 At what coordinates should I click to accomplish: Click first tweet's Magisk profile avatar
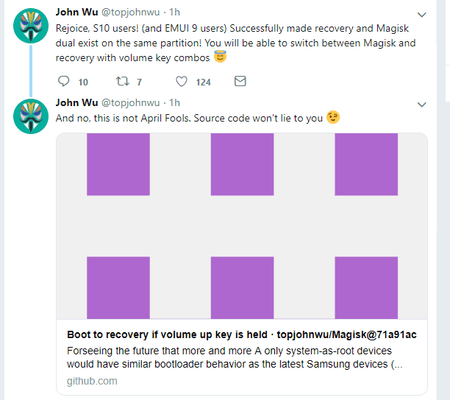tap(31, 26)
